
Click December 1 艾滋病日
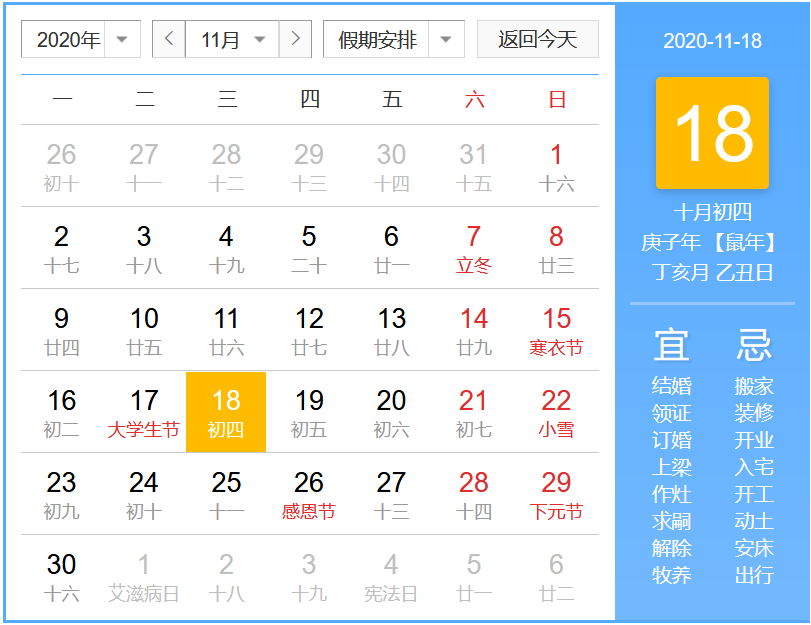point(144,576)
